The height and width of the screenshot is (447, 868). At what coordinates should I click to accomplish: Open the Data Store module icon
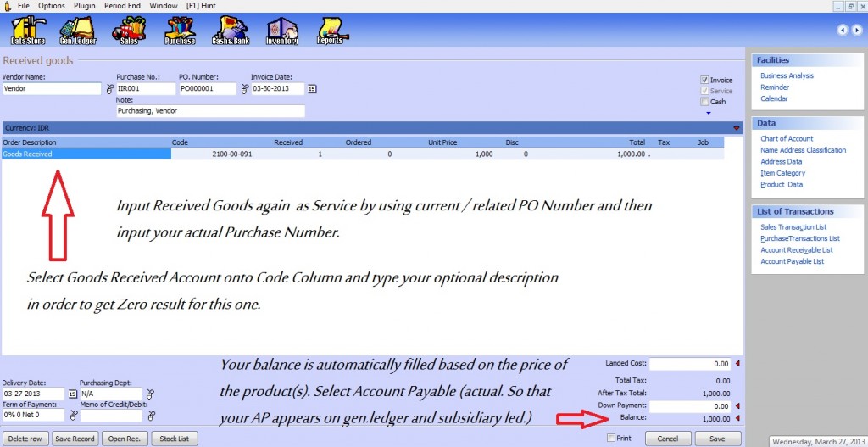pyautogui.click(x=27, y=32)
